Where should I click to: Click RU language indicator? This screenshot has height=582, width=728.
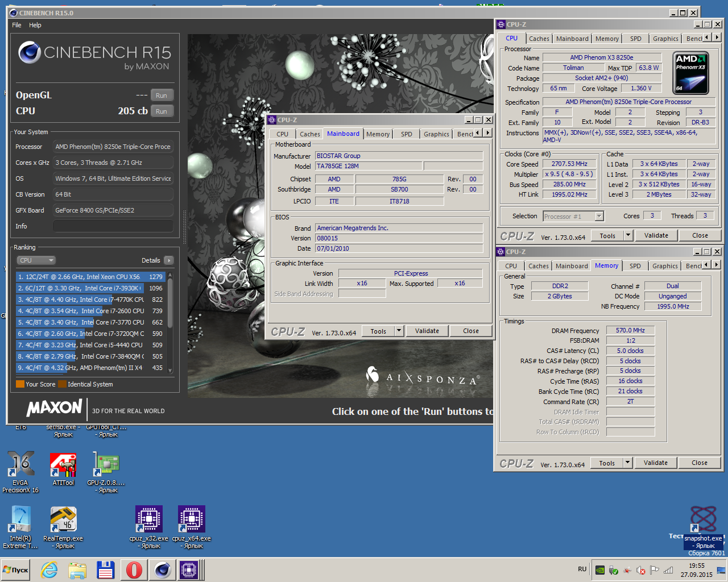[582, 569]
